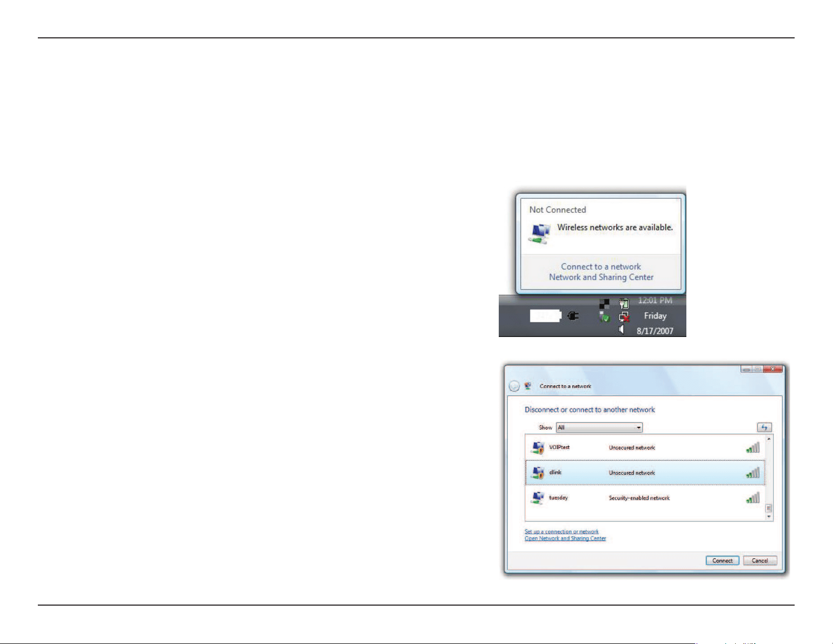Click the green security shield tray icon
Viewport: 833px width, 644px height.
pos(604,317)
